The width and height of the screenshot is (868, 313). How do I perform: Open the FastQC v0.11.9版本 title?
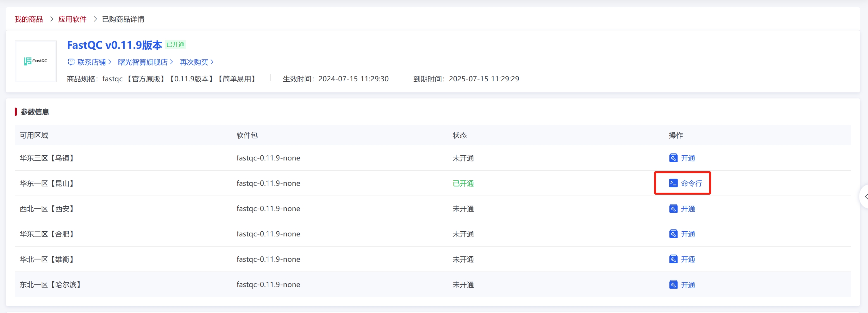114,45
